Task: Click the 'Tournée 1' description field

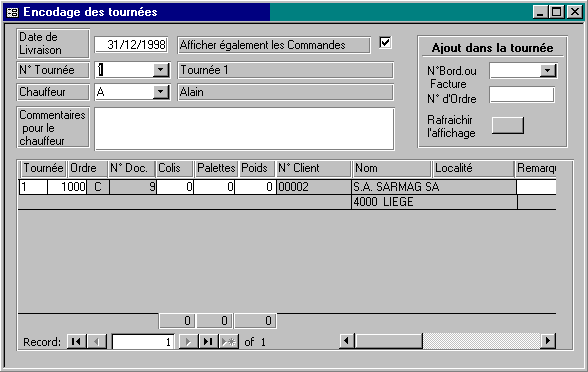Action: [x=285, y=70]
